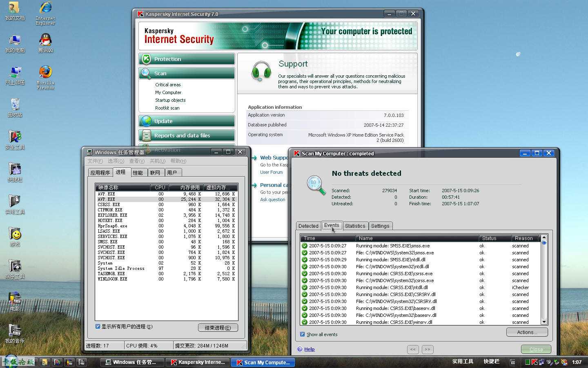
Task: Sort events by the Time column header
Action: click(x=328, y=238)
